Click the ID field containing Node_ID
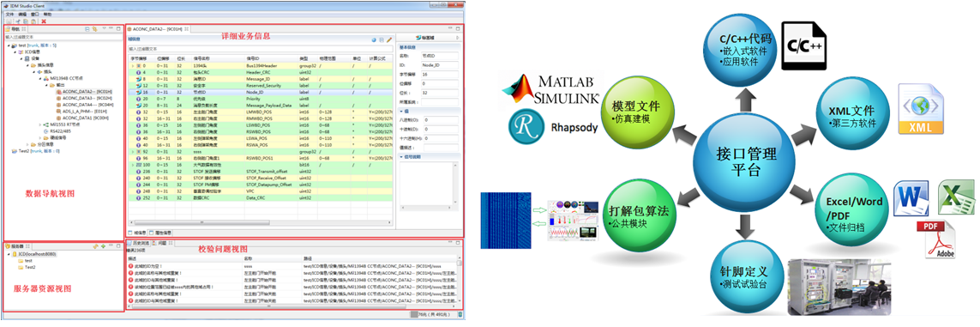 point(441,64)
